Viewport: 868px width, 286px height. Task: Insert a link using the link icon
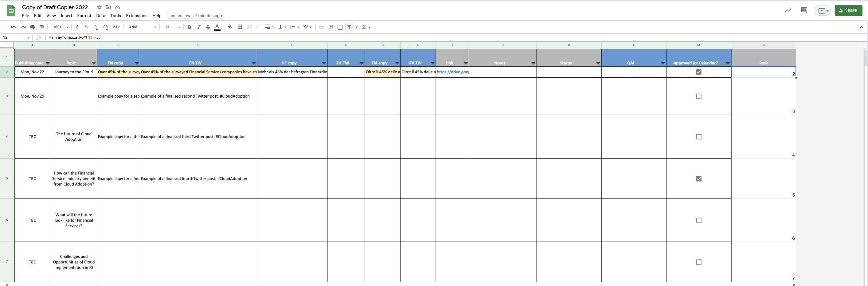(x=322, y=27)
